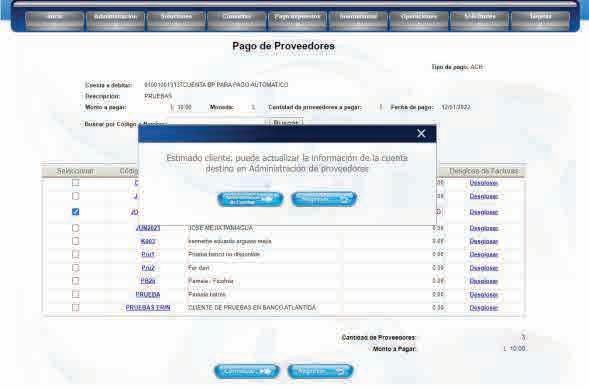Select checkbox for the K002 row
Image resolution: width=589 pixels, height=389 pixels.
[76, 241]
